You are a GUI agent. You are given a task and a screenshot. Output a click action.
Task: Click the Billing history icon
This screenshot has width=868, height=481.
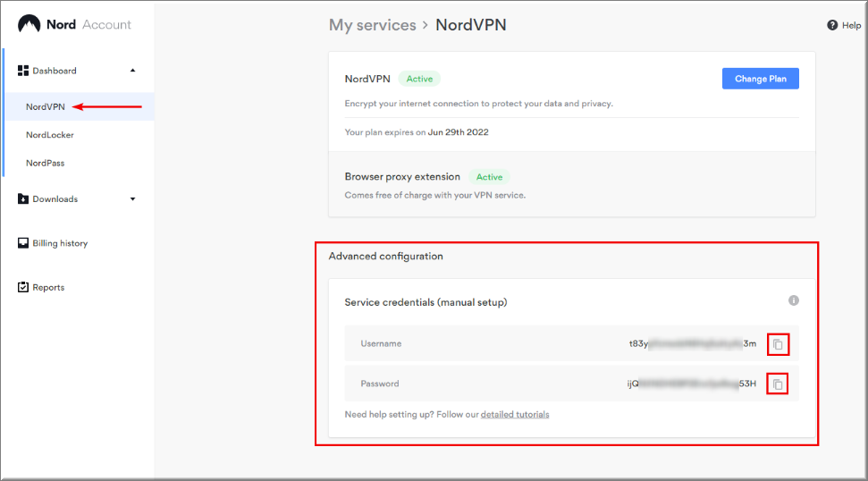[x=23, y=243]
